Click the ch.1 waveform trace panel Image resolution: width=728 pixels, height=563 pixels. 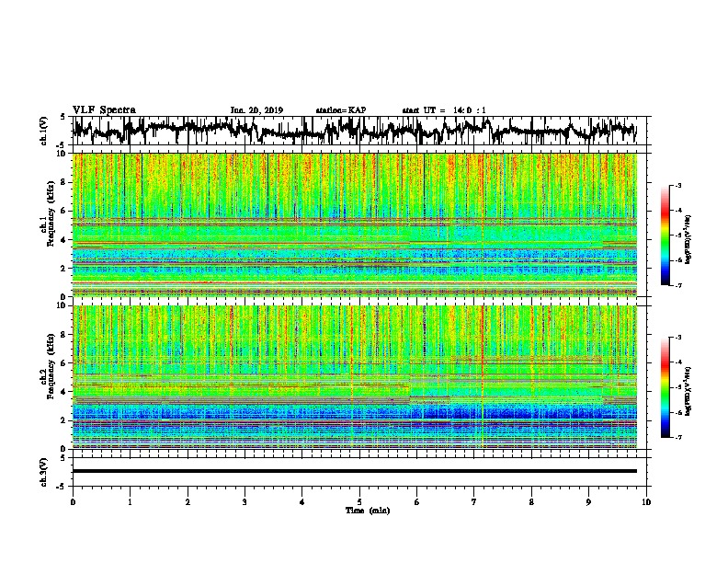click(x=358, y=131)
